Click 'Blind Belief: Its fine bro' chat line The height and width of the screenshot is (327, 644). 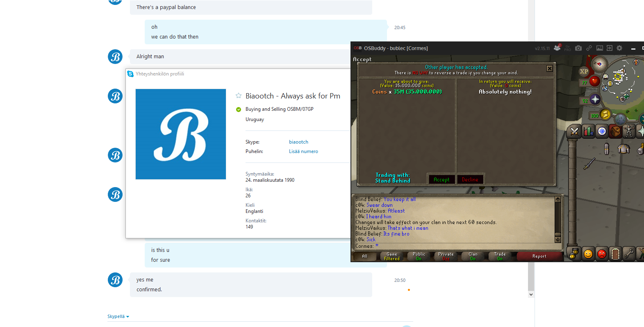click(382, 234)
